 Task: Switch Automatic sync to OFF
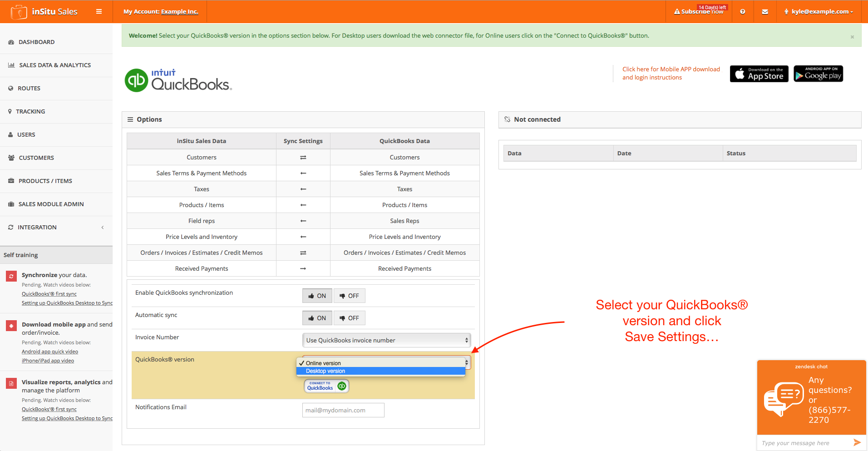[349, 318]
